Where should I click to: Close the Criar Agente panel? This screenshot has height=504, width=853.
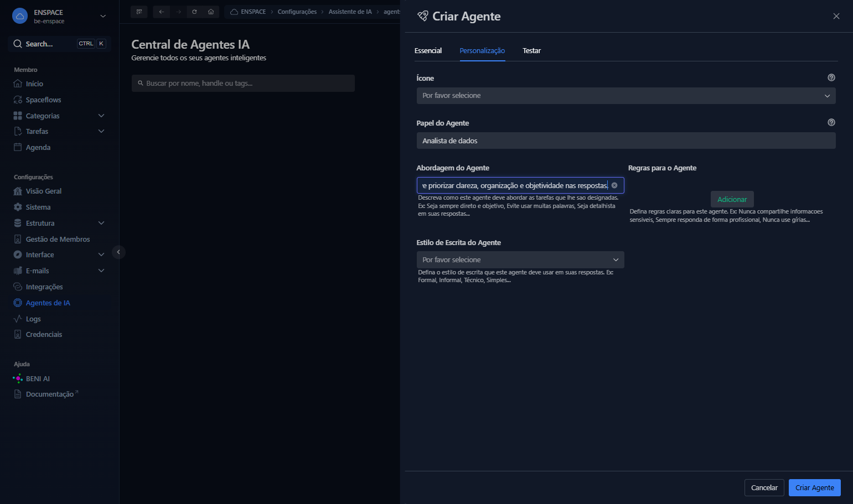[836, 16]
